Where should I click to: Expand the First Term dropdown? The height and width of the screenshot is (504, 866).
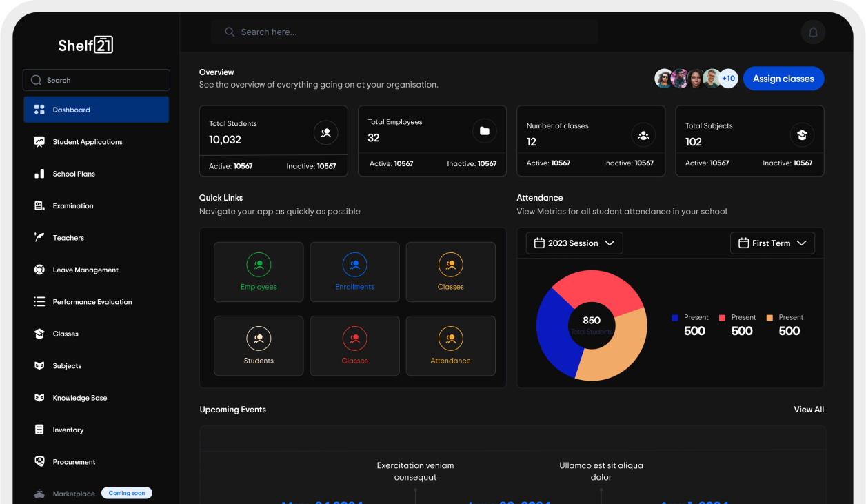tap(772, 243)
